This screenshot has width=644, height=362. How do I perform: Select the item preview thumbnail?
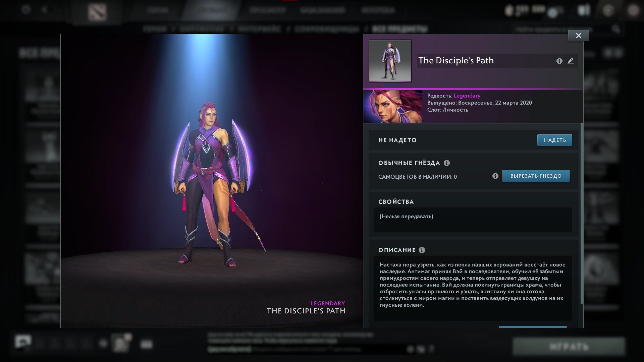390,61
